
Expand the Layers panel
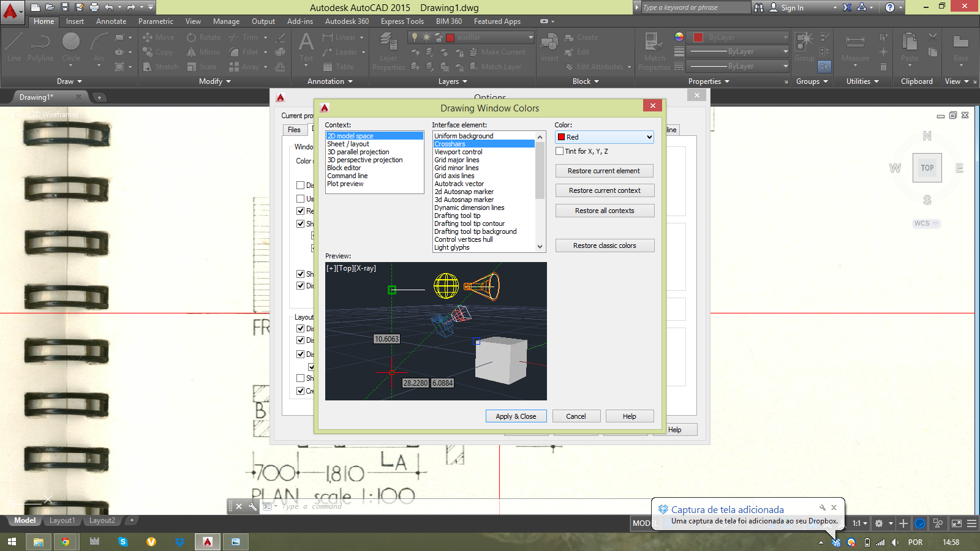click(453, 81)
